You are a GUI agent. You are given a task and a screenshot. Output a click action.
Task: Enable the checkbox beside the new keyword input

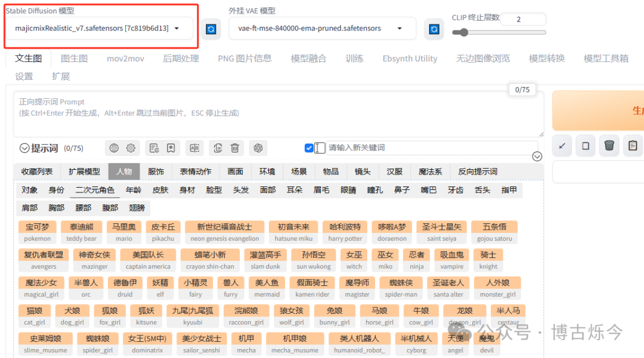(309, 148)
